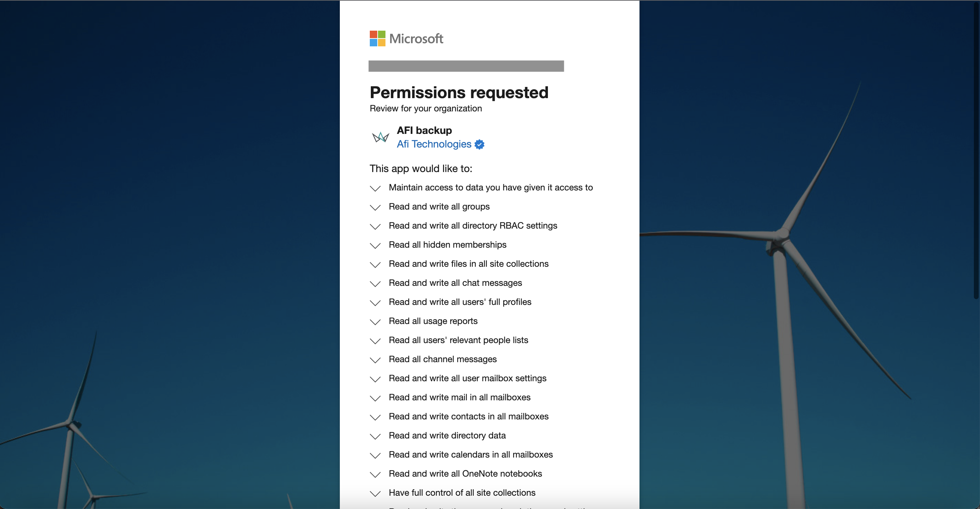Expand 'Read and write all groups' chevron
This screenshot has height=509, width=980.
tap(375, 207)
